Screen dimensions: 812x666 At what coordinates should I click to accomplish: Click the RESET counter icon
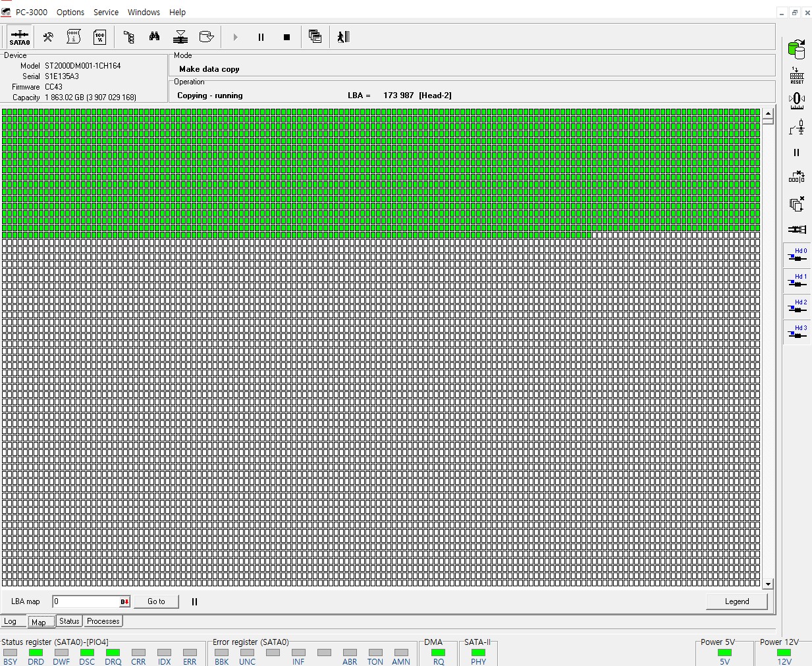[797, 75]
